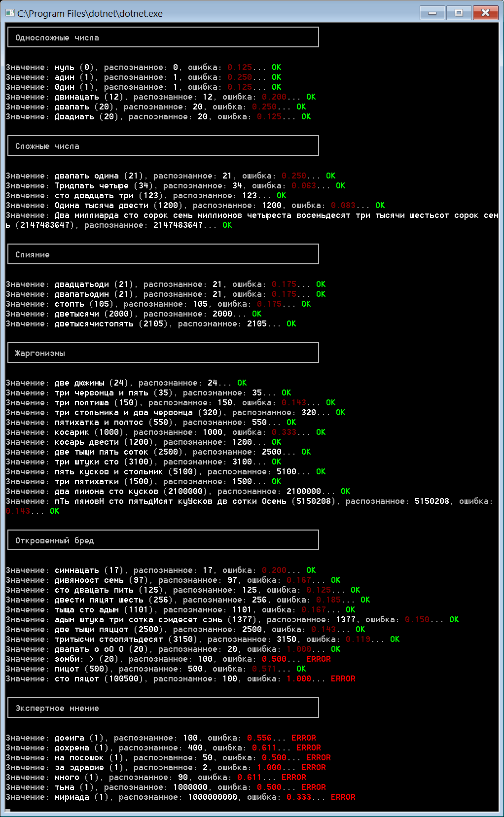Image resolution: width=504 pixels, height=817 pixels.
Task: Click the green OK on the "две дюжины" line
Action: [242, 383]
